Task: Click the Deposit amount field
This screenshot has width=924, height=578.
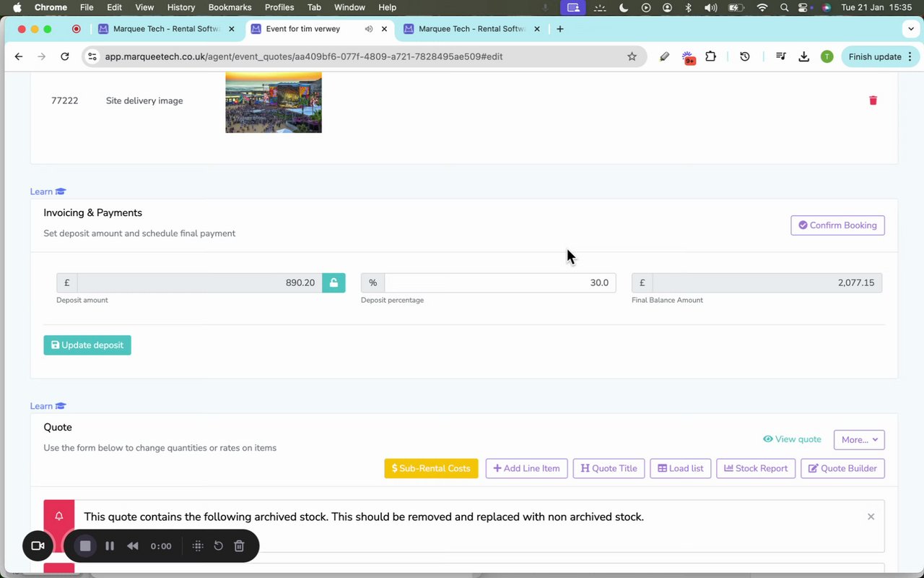Action: tap(199, 282)
